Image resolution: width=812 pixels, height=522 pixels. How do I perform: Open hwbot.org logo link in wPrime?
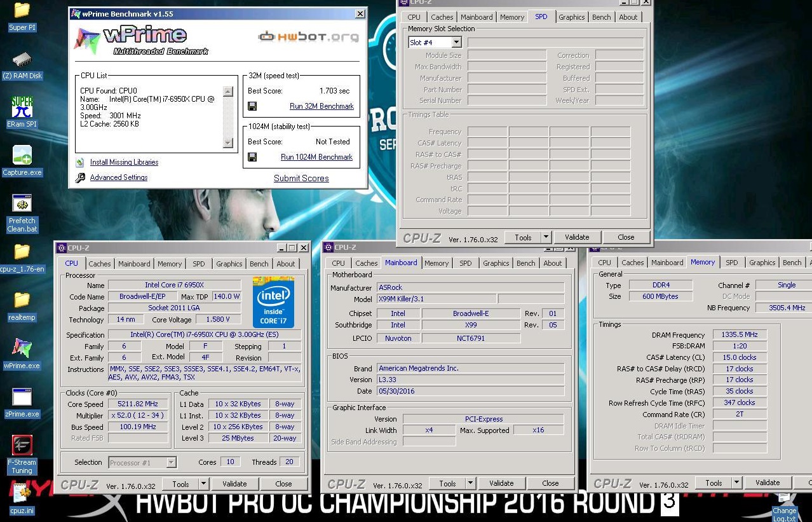click(x=309, y=37)
